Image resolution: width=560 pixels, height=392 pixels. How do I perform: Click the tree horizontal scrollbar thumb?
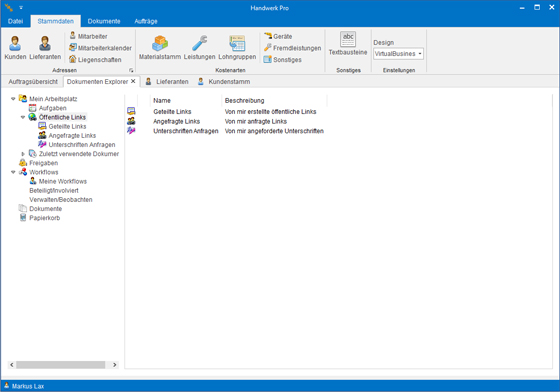pyautogui.click(x=61, y=365)
